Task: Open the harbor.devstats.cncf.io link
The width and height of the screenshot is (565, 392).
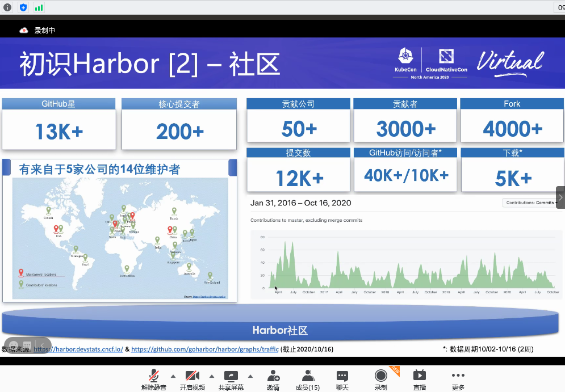Action: tap(78, 349)
